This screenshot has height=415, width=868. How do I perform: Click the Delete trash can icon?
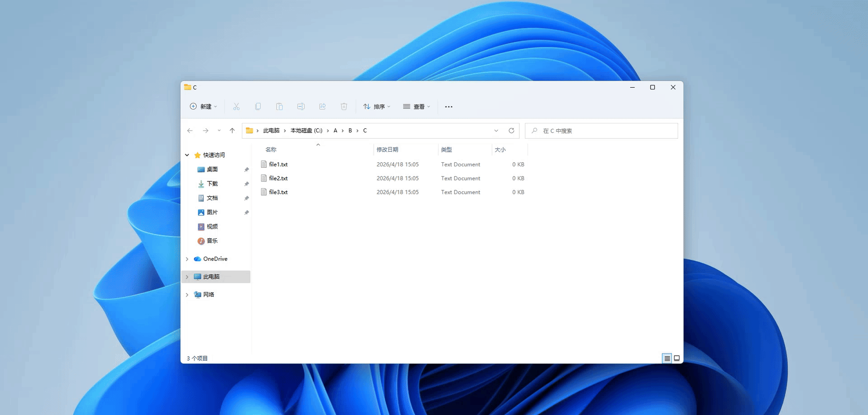coord(344,107)
